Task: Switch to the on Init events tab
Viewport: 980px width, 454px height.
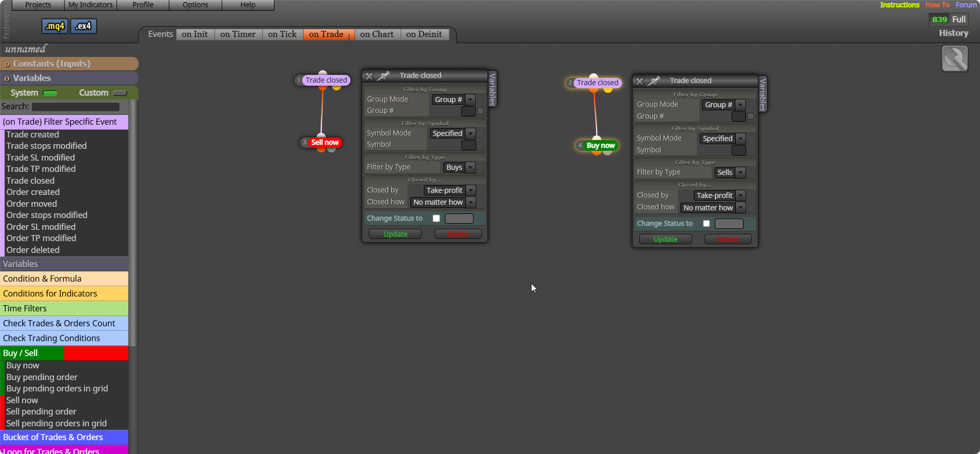Action: 195,34
